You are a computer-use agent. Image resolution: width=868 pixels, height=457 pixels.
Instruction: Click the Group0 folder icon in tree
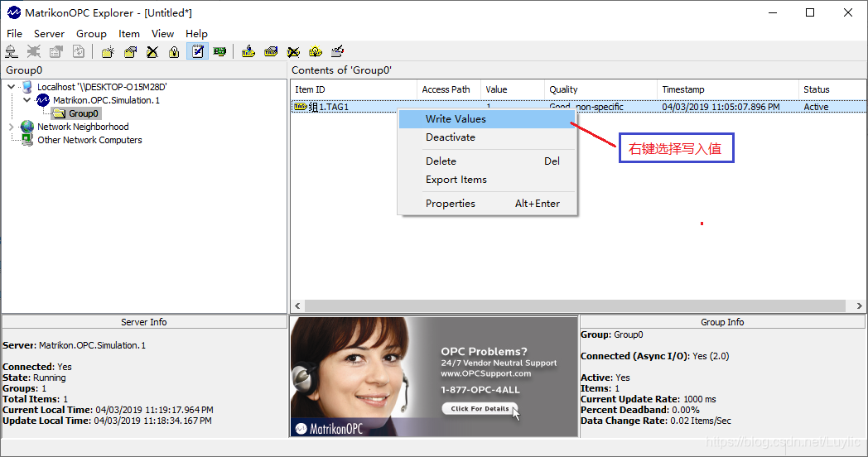point(60,113)
